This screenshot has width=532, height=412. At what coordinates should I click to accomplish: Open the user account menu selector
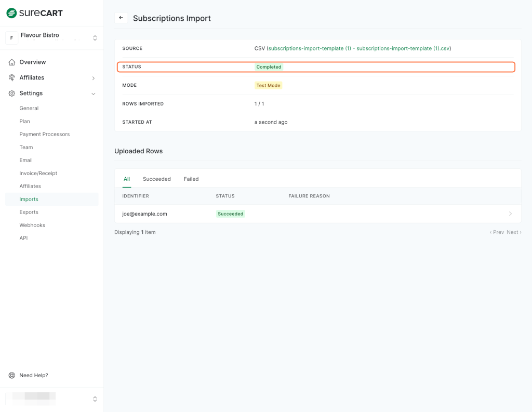point(95,399)
